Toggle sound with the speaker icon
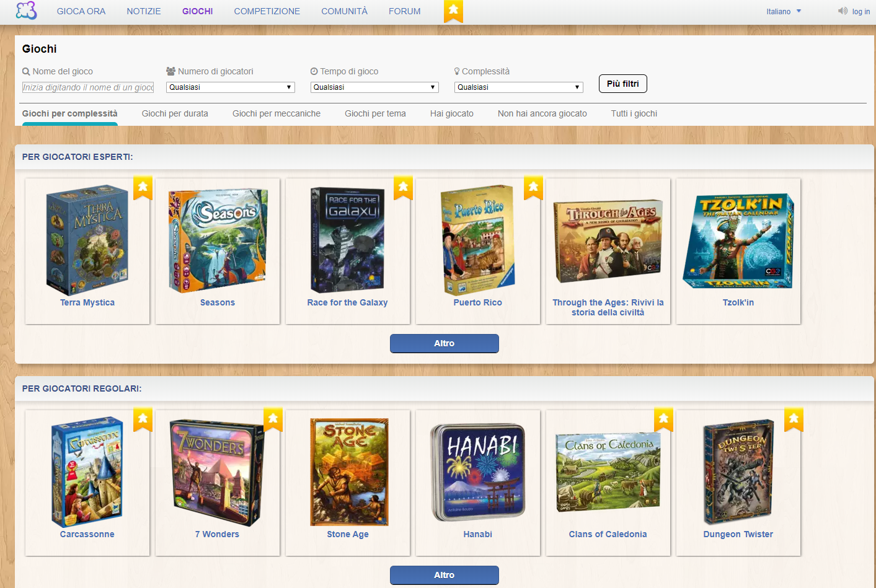This screenshot has width=876, height=588. pyautogui.click(x=843, y=11)
